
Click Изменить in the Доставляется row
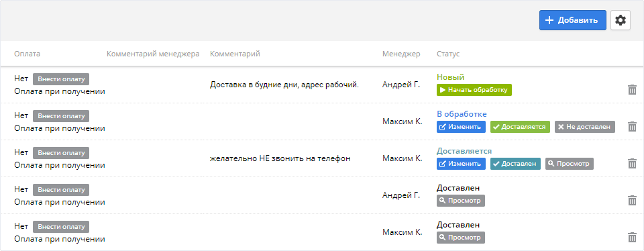461,164
